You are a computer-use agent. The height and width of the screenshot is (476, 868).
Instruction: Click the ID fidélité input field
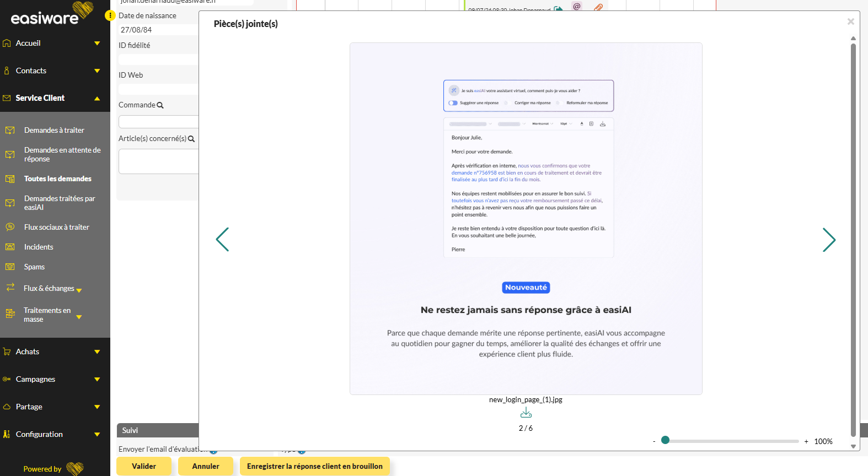tap(159, 59)
